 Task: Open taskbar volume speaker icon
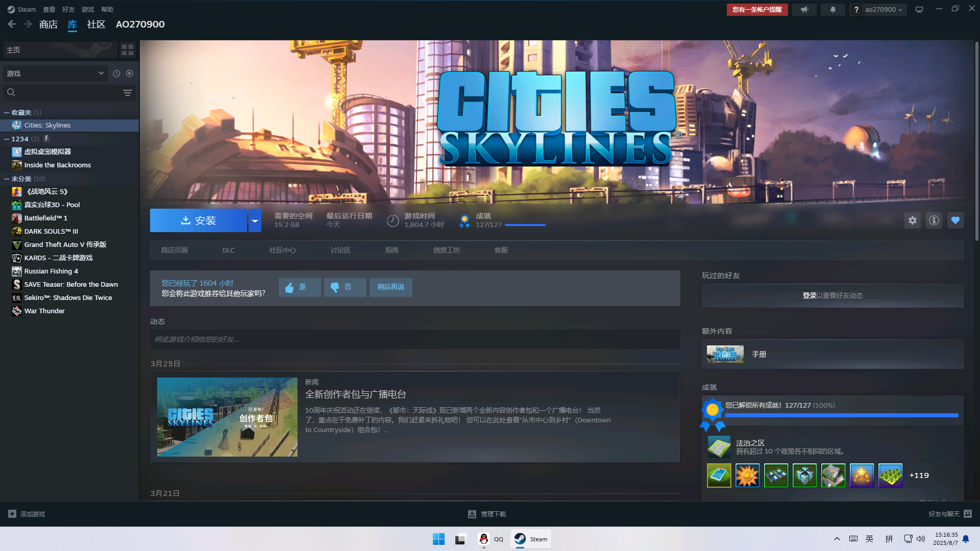click(x=921, y=539)
